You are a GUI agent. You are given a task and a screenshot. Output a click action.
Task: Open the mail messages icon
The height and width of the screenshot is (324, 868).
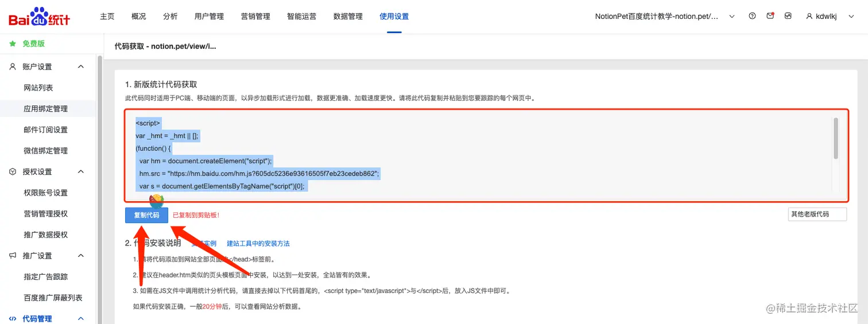click(x=770, y=16)
